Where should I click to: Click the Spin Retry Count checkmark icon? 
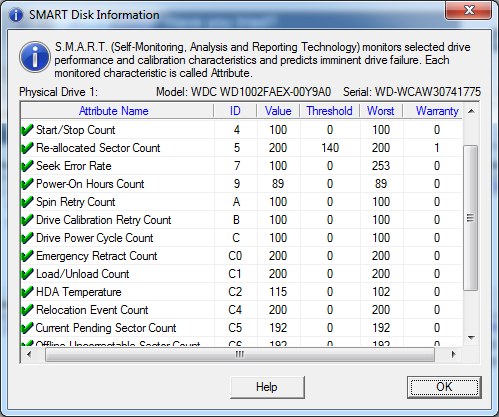click(27, 202)
